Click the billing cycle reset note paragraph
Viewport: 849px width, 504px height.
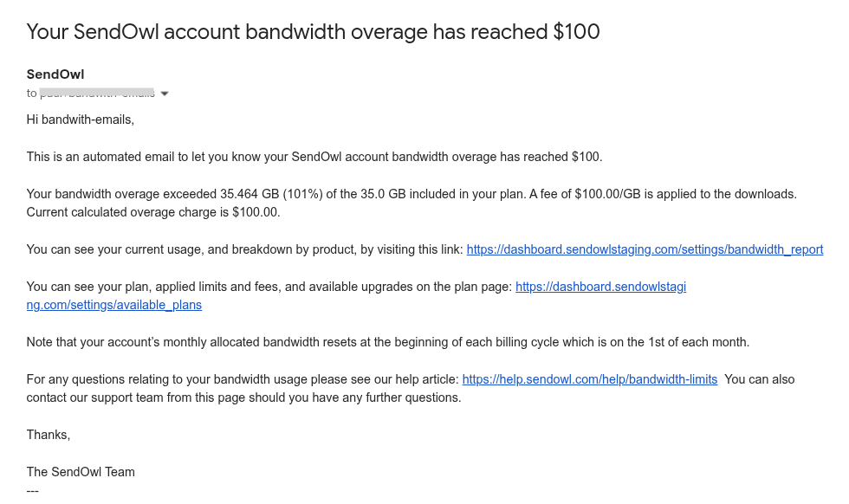(x=387, y=342)
